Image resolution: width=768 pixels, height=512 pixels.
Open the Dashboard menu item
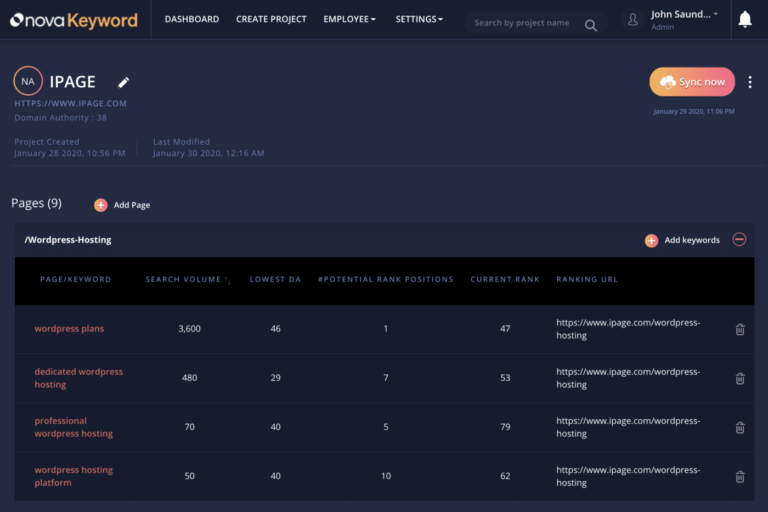tap(192, 19)
